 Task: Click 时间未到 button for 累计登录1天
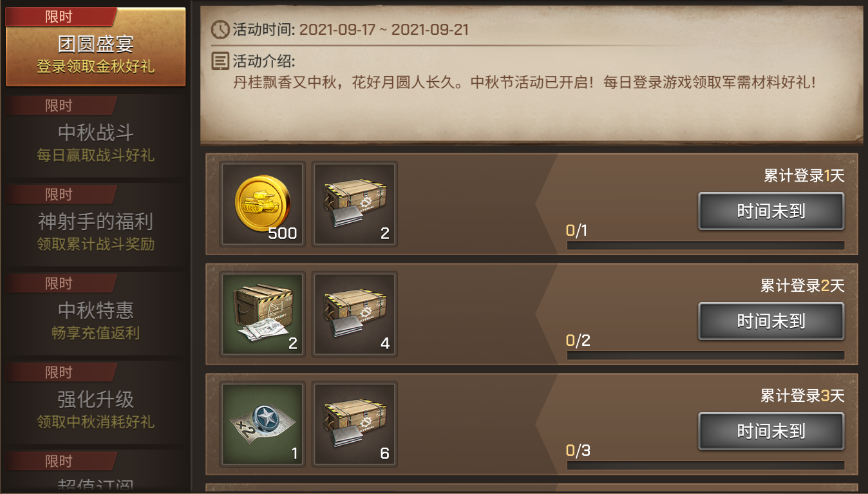pos(771,211)
